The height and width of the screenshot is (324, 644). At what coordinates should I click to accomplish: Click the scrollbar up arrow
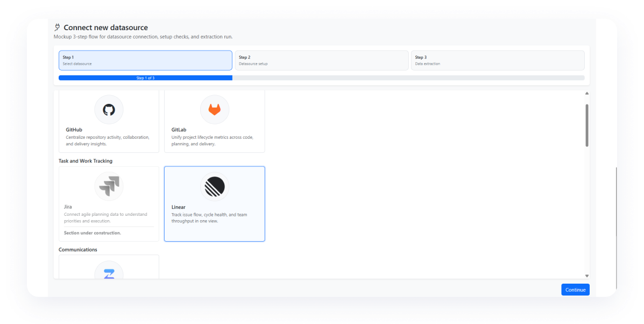pos(587,93)
